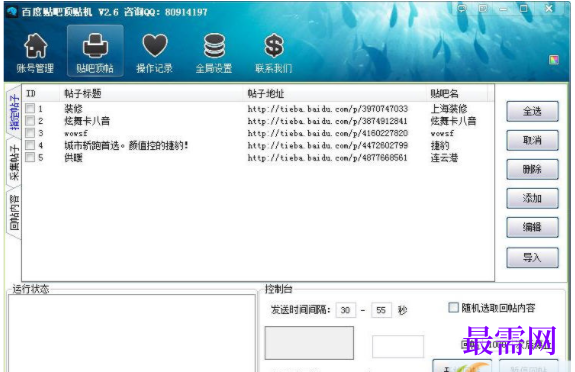Click the 取消 cancel button
This screenshot has height=372, width=575.
(x=532, y=140)
